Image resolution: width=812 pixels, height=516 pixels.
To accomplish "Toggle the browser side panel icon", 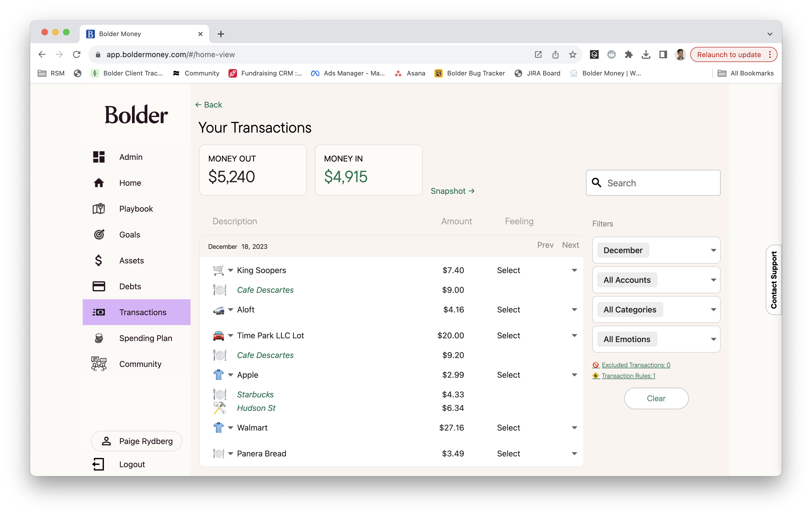I will click(x=663, y=55).
